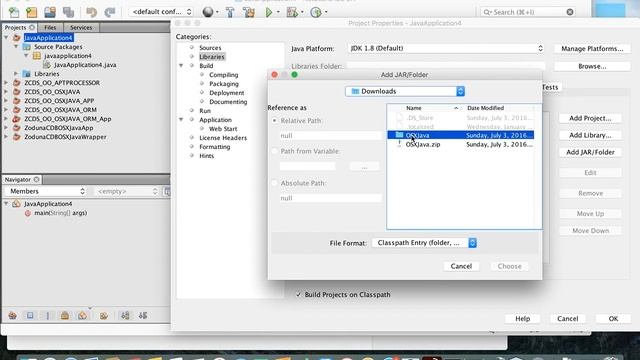640x360 pixels.
Task: Click the Undo toolbar icon
Action: [91, 12]
